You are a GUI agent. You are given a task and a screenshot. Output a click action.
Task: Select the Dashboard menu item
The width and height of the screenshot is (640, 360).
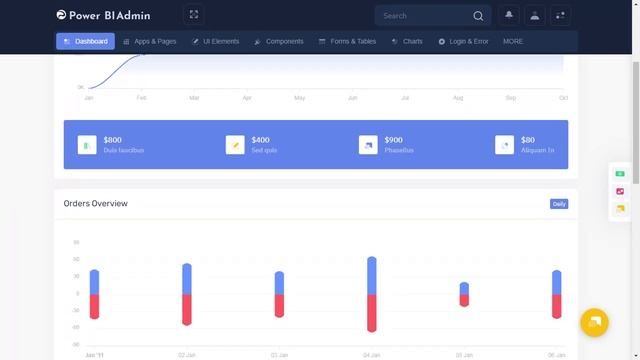85,41
